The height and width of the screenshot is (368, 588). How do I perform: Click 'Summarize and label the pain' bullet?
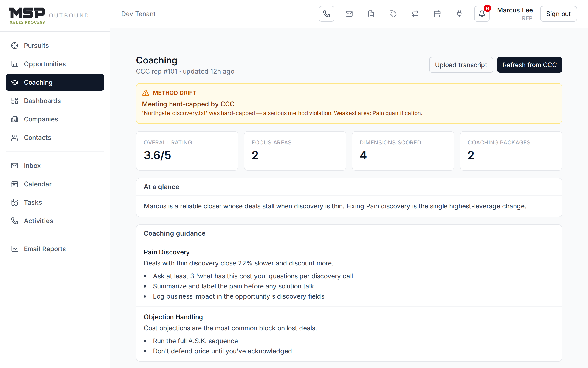[x=233, y=286]
